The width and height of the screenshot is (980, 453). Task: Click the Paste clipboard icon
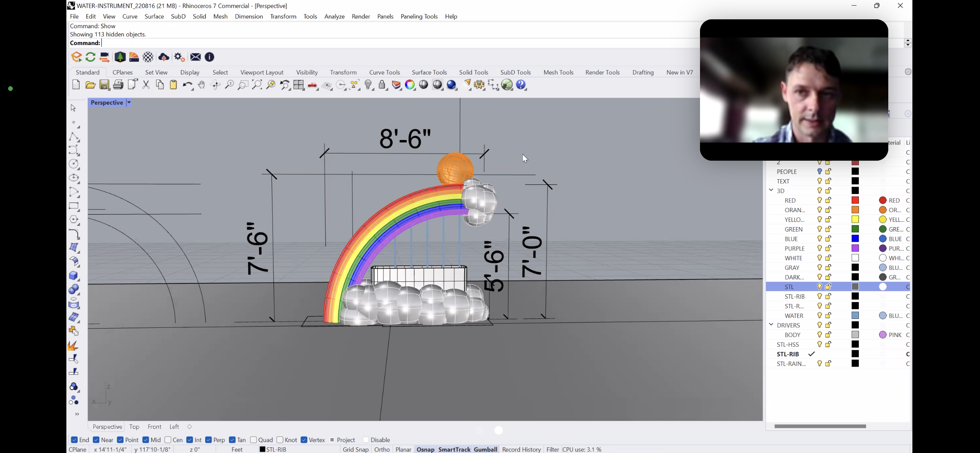tap(173, 85)
